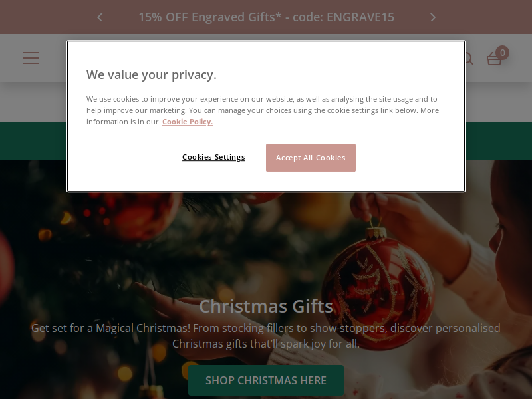Click the red glass bauble in hero image
532x399 pixels.
[x=378, y=289]
